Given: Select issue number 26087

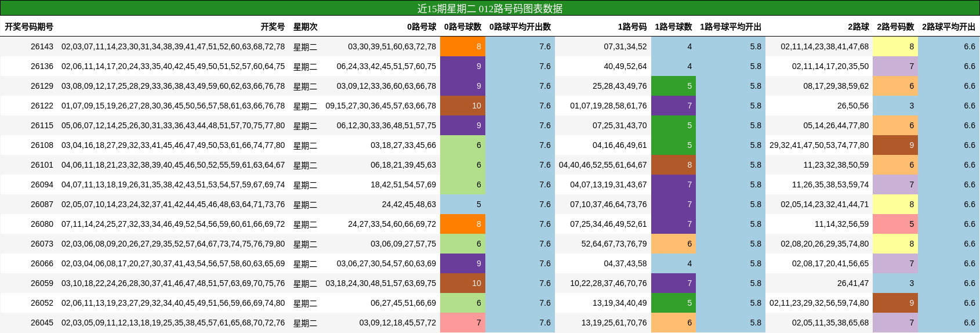Looking at the screenshot, I should (42, 204).
